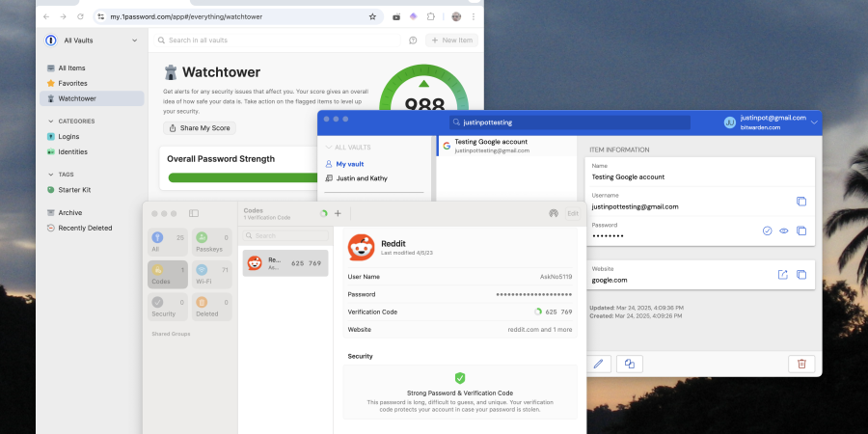Collapse ALL VAULTS in Bitwarden
Viewport: 868px width, 434px height.
[329, 148]
